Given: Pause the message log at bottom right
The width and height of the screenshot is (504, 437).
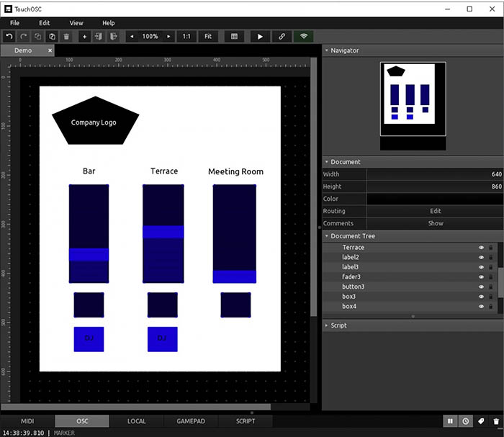Looking at the screenshot, I should point(450,421).
